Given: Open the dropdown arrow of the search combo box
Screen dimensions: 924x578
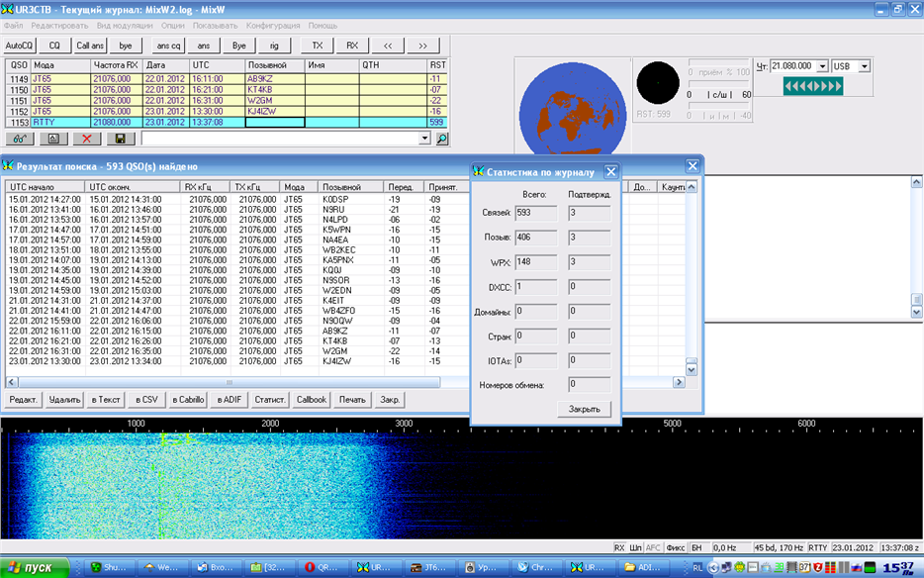Looking at the screenshot, I should pyautogui.click(x=425, y=140).
